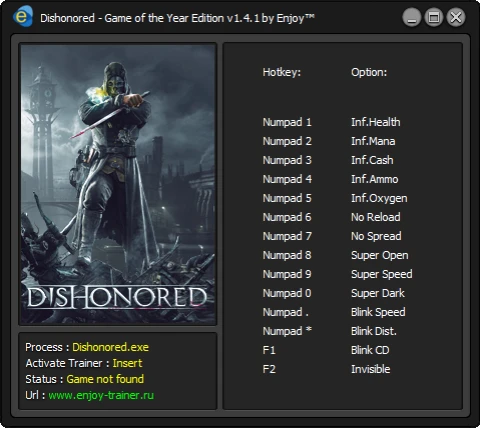Maximize the trainer window
Image resolution: width=480 pixels, height=428 pixels.
tap(434, 17)
